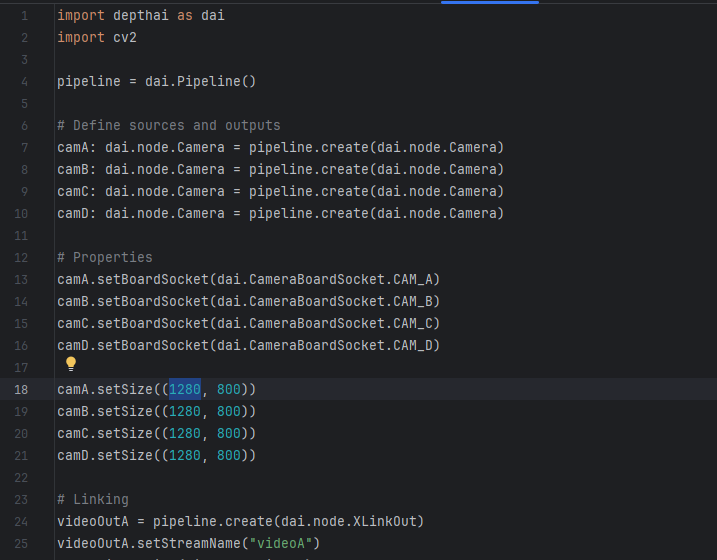The width and height of the screenshot is (717, 560).
Task: Click the 800 value in camD.setSize
Action: tap(228, 455)
